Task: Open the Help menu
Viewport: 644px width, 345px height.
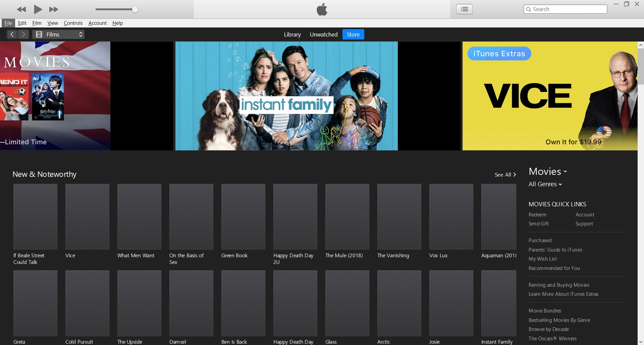Action: (x=117, y=23)
